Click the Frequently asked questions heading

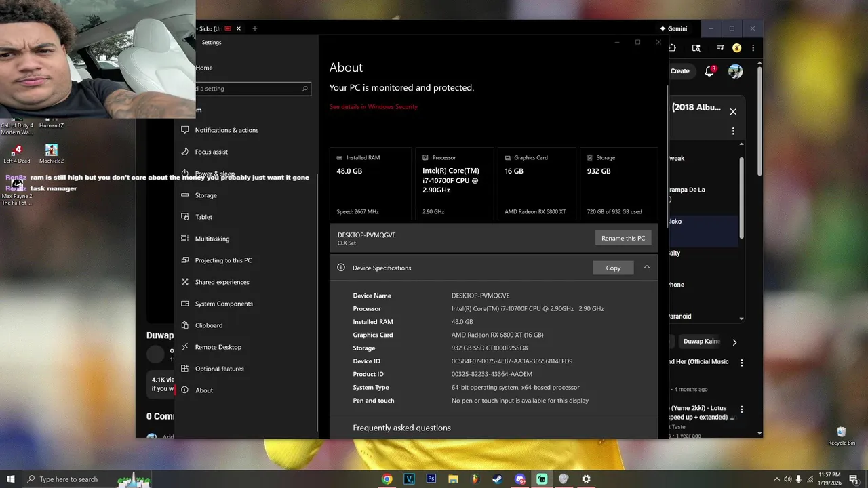[401, 428]
